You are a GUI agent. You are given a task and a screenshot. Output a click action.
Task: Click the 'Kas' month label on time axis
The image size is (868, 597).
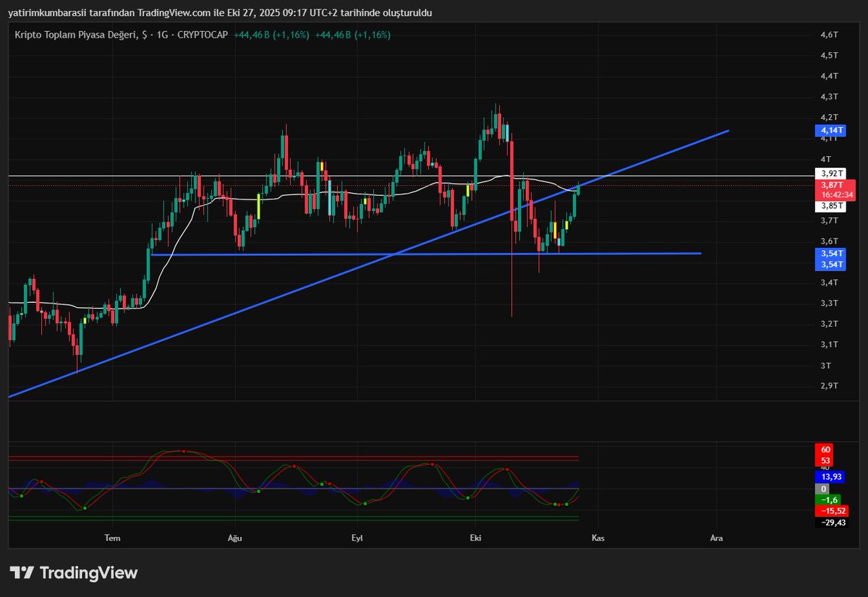(597, 538)
